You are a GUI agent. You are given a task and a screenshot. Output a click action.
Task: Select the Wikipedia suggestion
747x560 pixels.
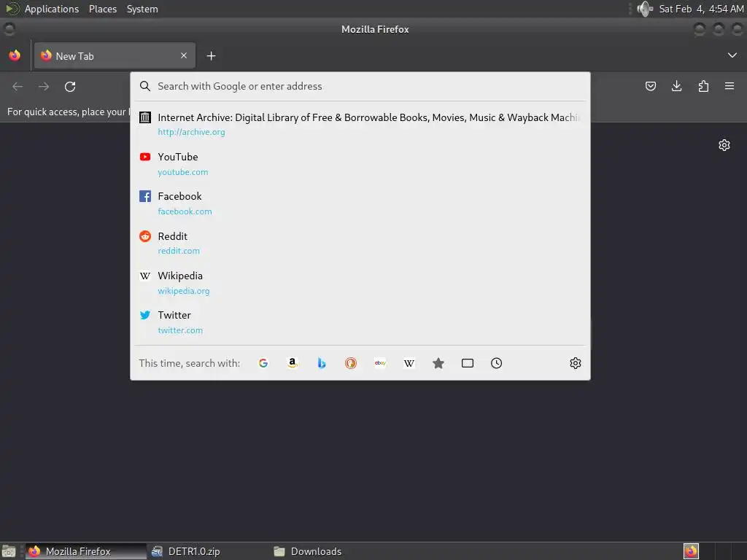coord(360,283)
